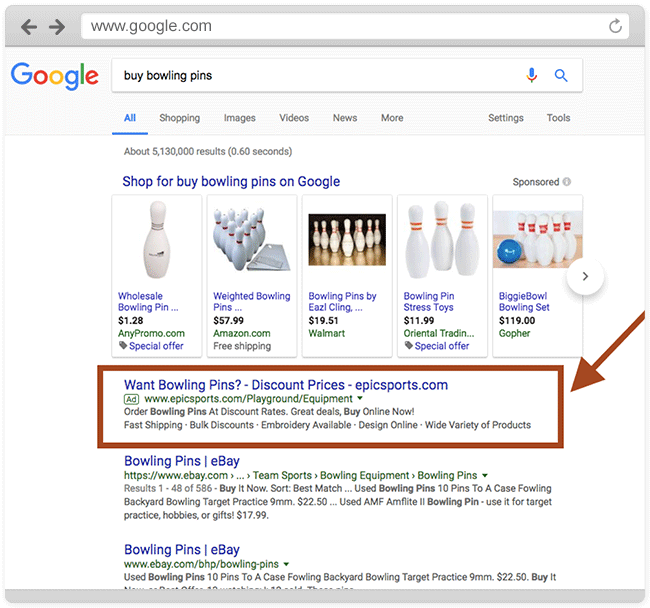This screenshot has width=650, height=608.
Task: Click the $11.99 price
Action: click(419, 321)
